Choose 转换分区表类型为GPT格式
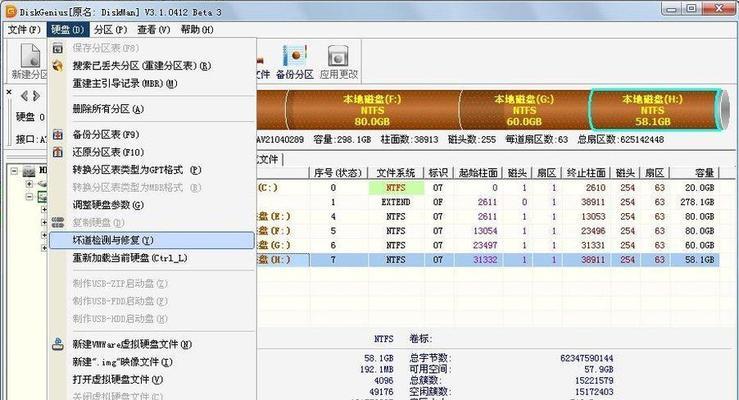This screenshot has height=400, width=739. 152,170
